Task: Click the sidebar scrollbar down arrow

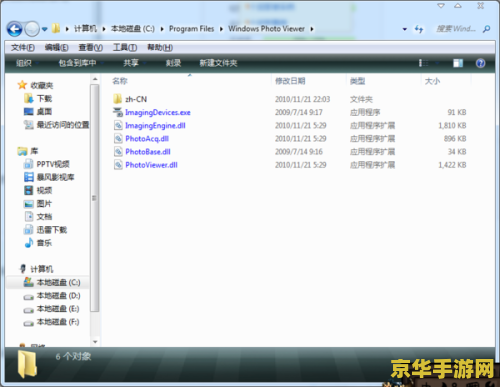Action: pyautogui.click(x=95, y=342)
